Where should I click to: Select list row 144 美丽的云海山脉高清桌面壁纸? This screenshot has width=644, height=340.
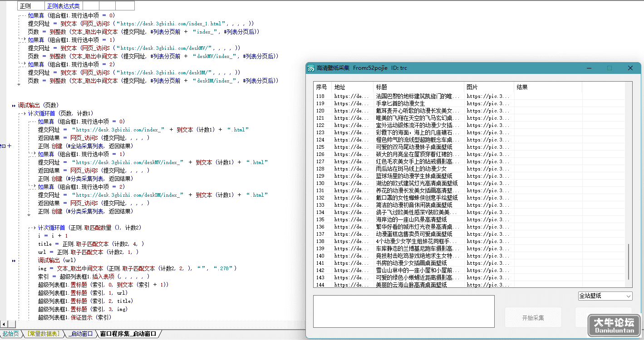pyautogui.click(x=470, y=285)
